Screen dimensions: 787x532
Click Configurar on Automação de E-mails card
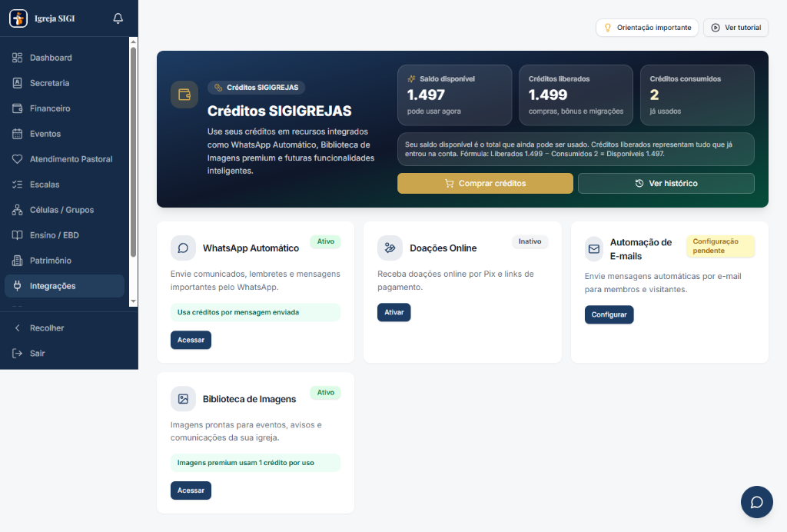point(609,314)
